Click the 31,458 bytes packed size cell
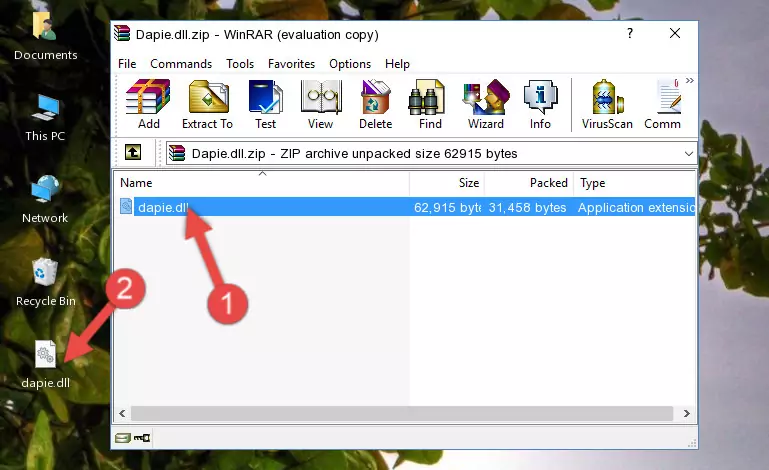Screen dimensions: 769x470 click(527, 208)
